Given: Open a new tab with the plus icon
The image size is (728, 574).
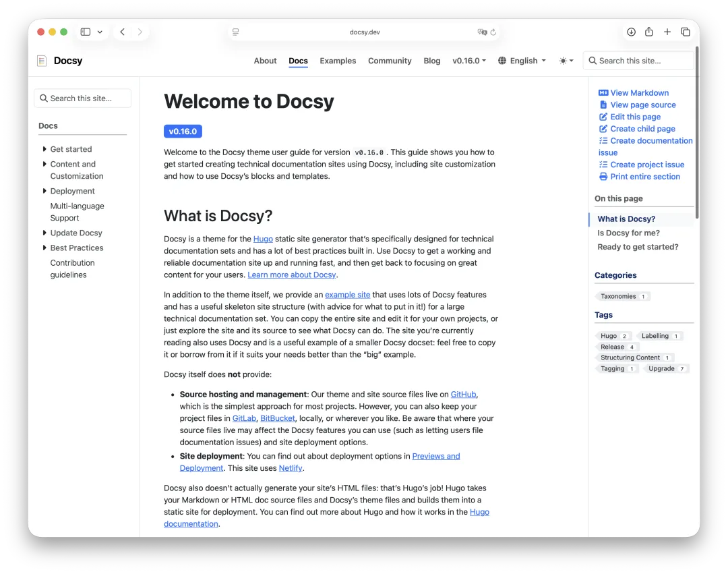Looking at the screenshot, I should (667, 32).
